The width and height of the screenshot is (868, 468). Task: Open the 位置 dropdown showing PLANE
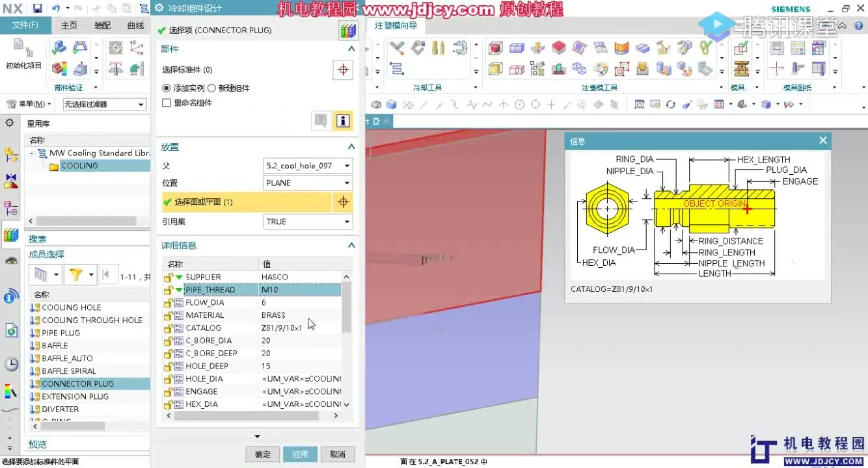click(x=347, y=183)
